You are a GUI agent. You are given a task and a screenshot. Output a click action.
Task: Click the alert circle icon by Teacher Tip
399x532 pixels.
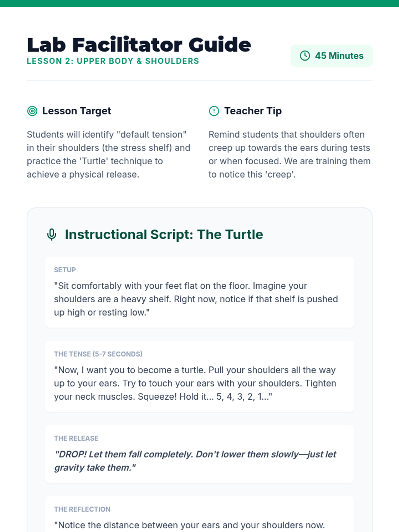coord(214,111)
